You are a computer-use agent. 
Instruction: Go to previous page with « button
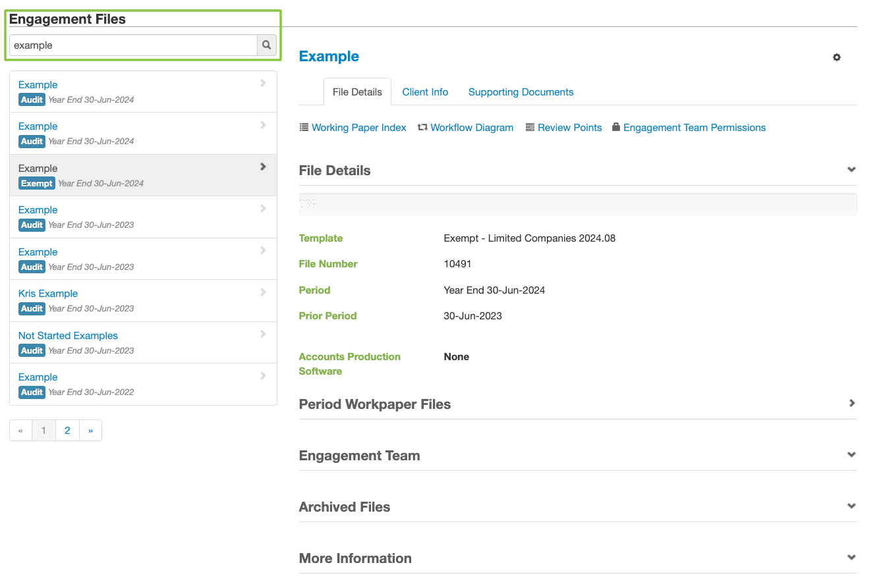click(x=20, y=431)
